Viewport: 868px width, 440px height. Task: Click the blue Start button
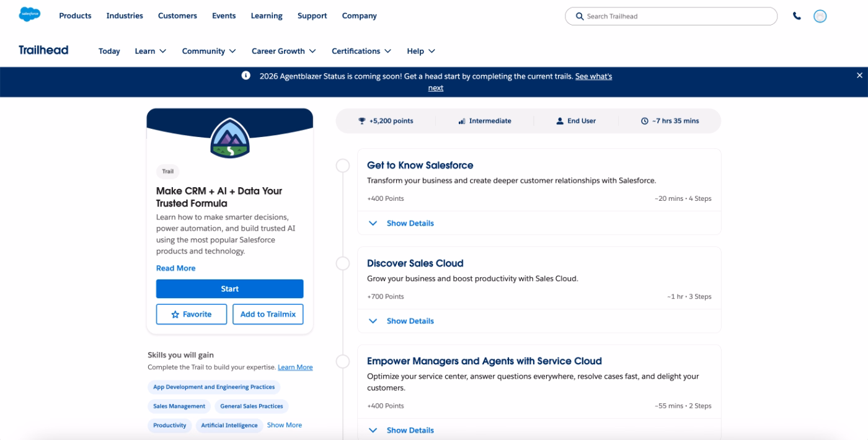click(229, 289)
